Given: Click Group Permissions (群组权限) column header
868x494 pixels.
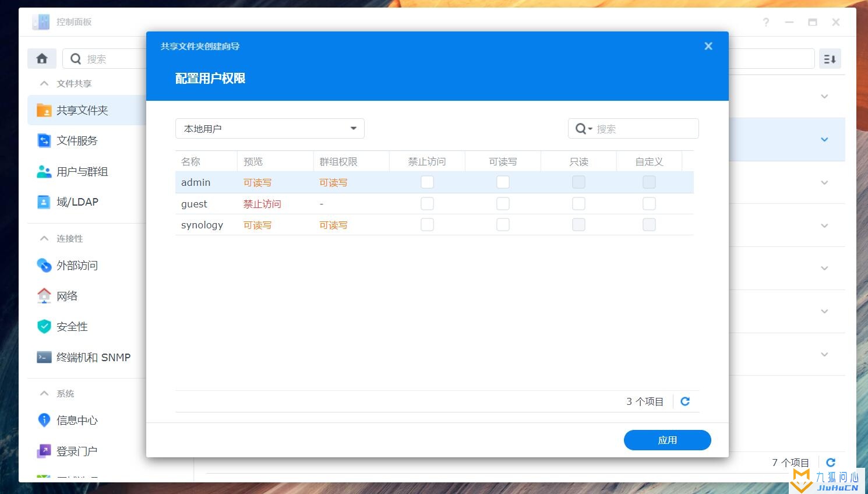Looking at the screenshot, I should click(351, 161).
